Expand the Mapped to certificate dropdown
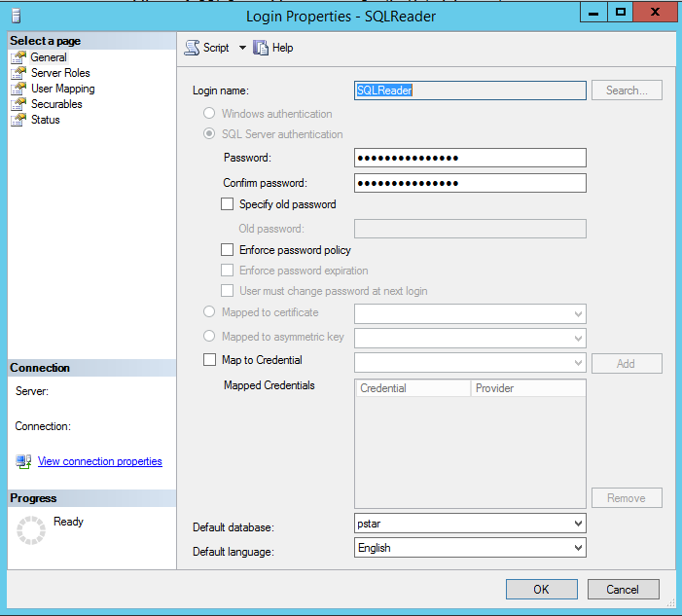Viewport: 682px width, 616px height. point(578,314)
